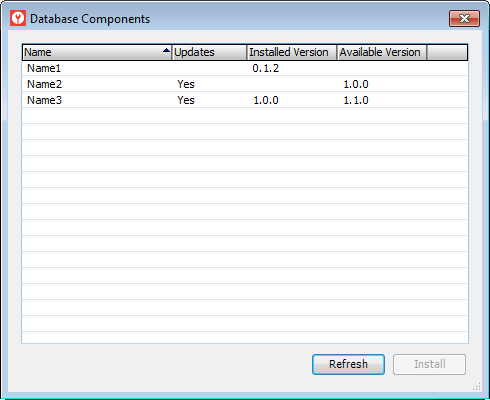Screen dimensions: 490x400
Task: Select the Name1 row
Action: 245,68
